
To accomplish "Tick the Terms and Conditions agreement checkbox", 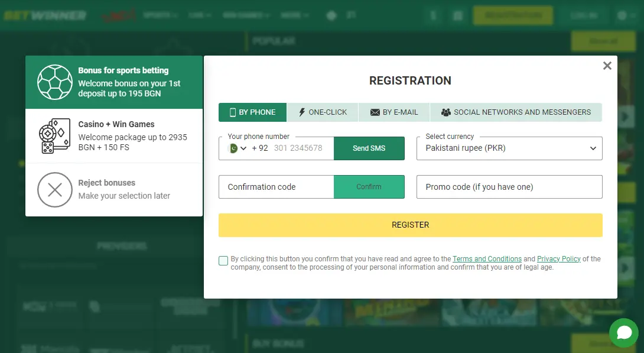I will (x=223, y=261).
